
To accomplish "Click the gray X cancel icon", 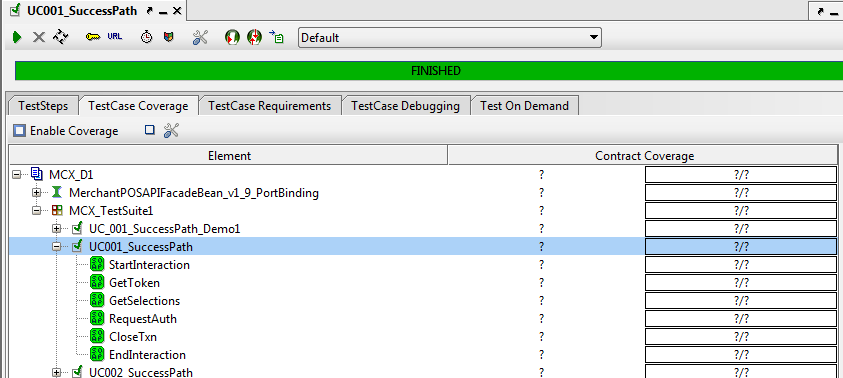I will click(x=39, y=38).
